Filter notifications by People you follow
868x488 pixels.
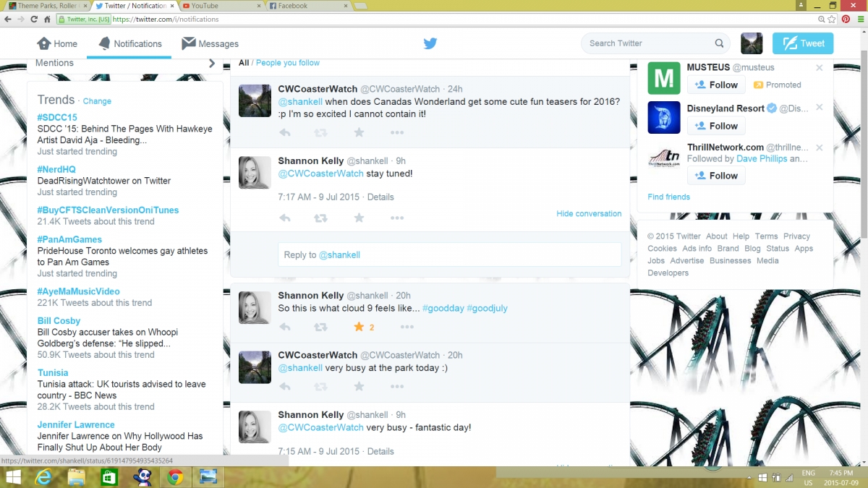point(288,63)
